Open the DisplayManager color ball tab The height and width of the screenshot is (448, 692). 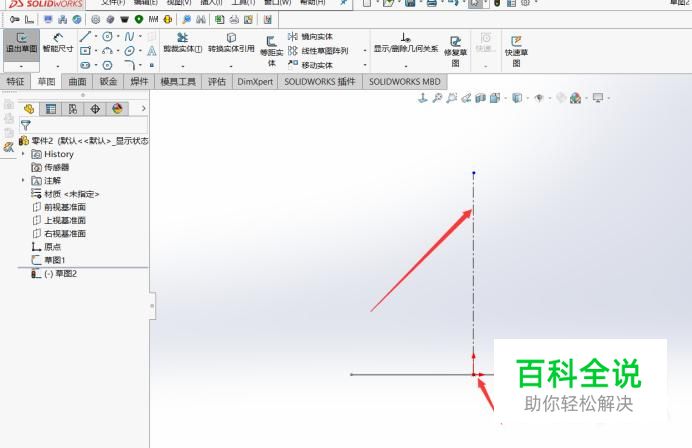[117, 109]
